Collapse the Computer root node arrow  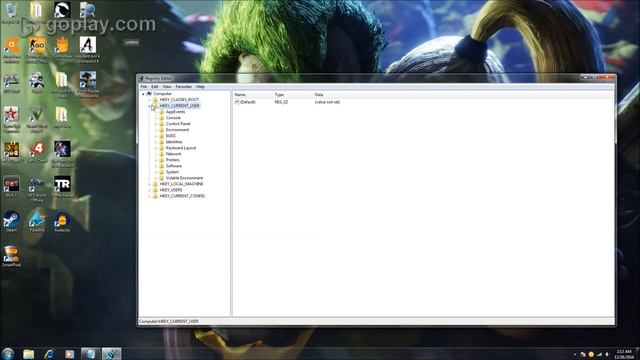(x=143, y=94)
